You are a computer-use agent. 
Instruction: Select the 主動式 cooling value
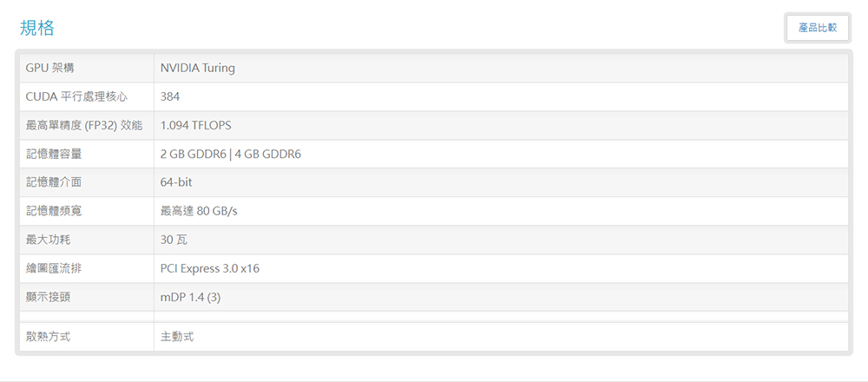(177, 337)
